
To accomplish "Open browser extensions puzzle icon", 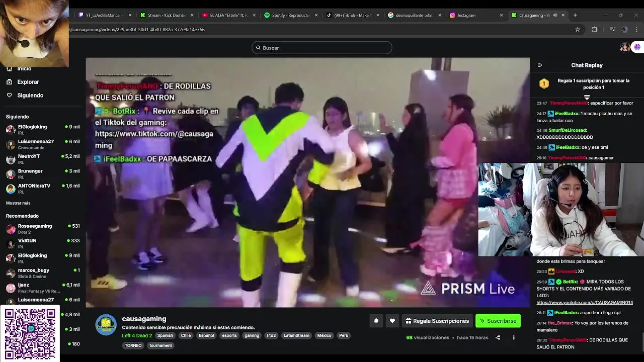I will tap(595, 30).
